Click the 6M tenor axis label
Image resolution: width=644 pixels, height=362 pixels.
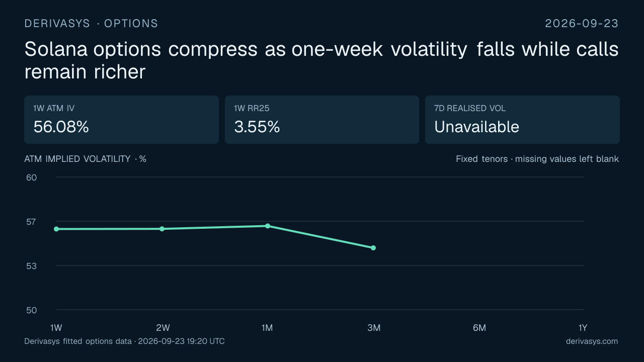tap(479, 328)
